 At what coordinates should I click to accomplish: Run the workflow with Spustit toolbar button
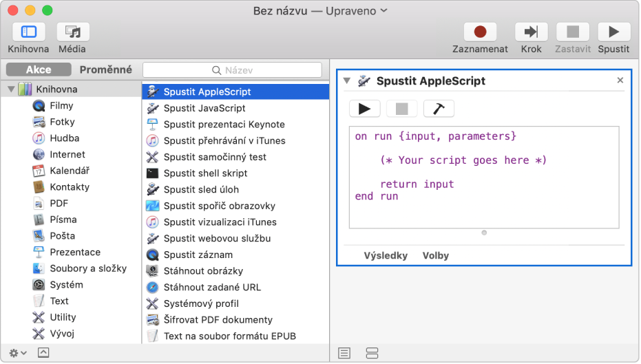click(x=613, y=32)
